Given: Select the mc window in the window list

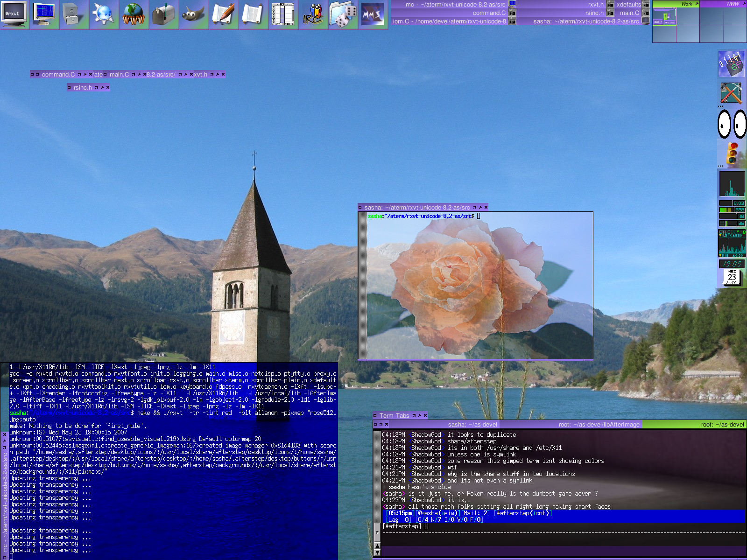Looking at the screenshot, I should click(x=453, y=4).
